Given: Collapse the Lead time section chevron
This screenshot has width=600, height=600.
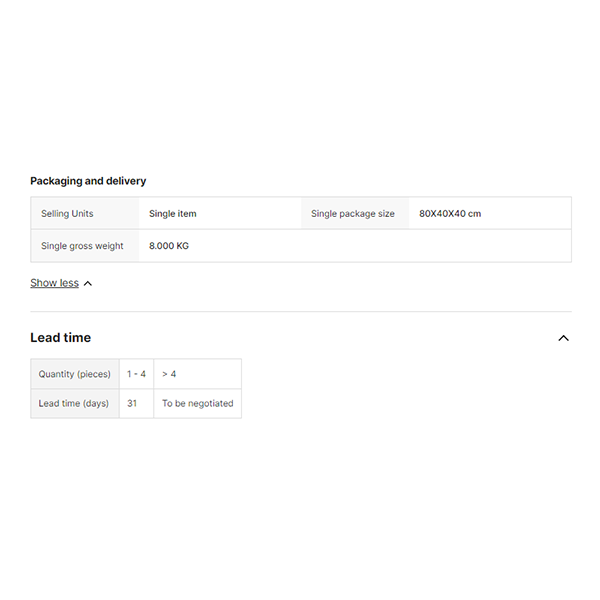Looking at the screenshot, I should pos(563,338).
